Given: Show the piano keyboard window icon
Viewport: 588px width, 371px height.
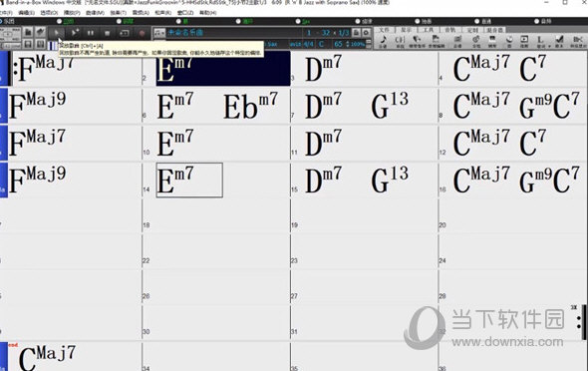Looking at the screenshot, I should pos(492,41).
